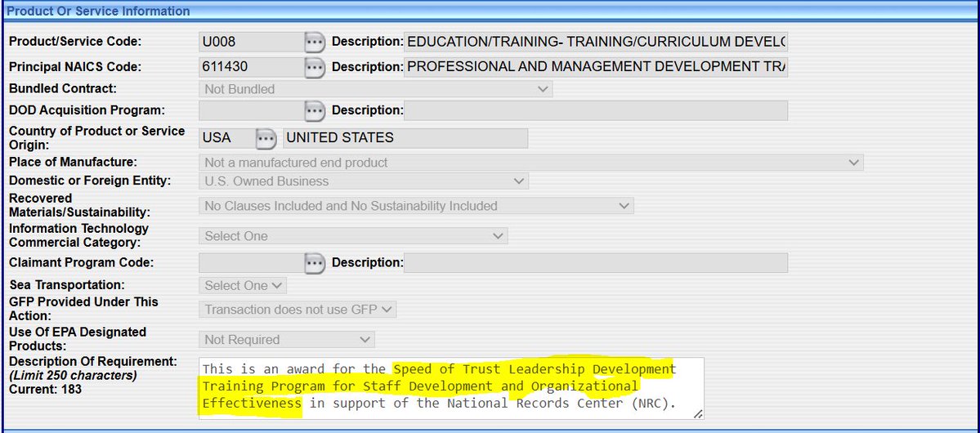Screen dimensions: 980x433
Task: Open Use Of EPA Designated Products dropdown
Action: [286, 340]
